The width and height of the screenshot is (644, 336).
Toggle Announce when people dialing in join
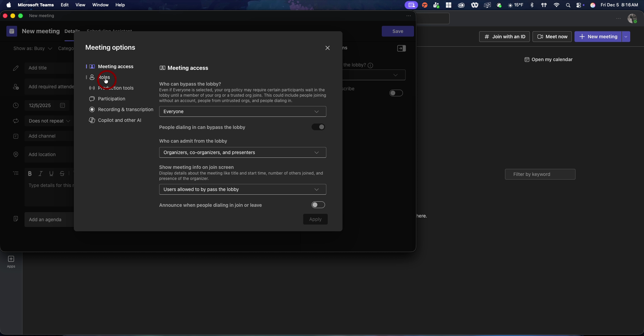318,205
